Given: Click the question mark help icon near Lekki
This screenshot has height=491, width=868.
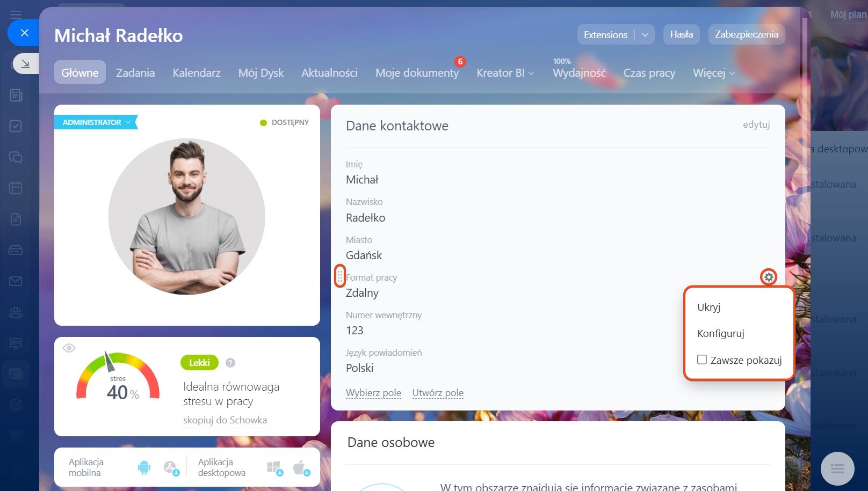Looking at the screenshot, I should 230,363.
